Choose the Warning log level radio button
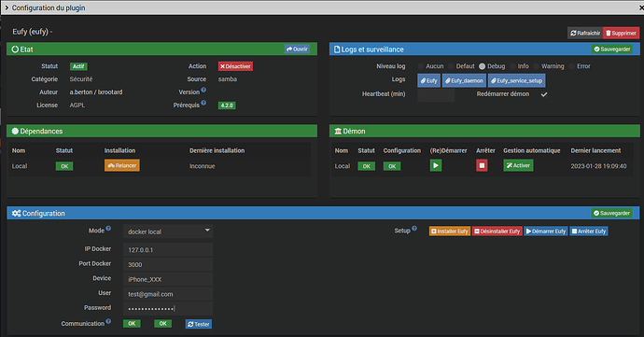 (536, 66)
